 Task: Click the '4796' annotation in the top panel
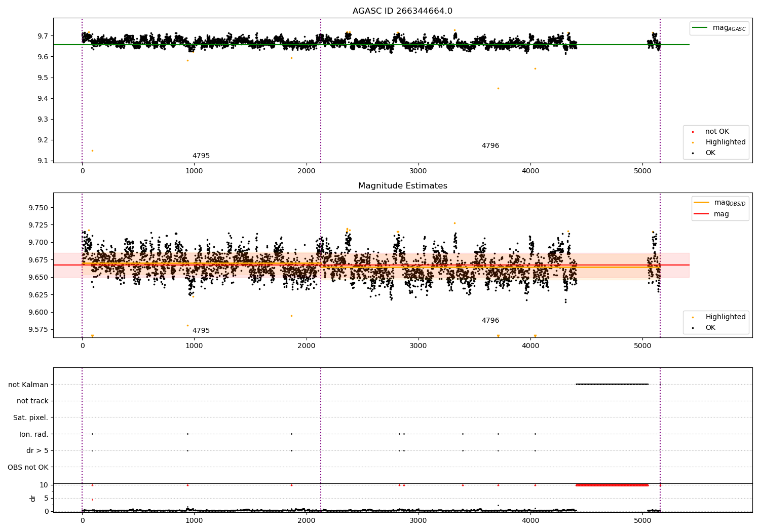tap(490, 146)
